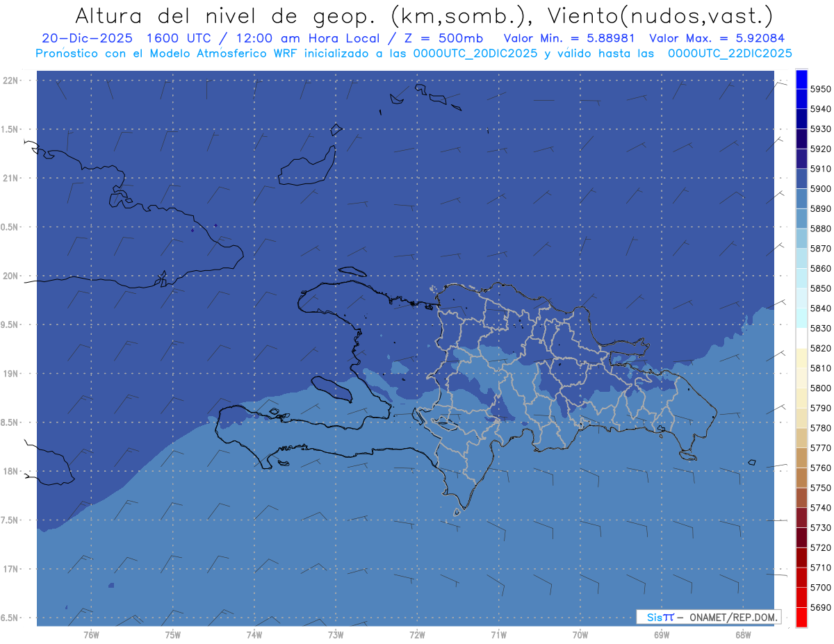Select the legend swatch between 5930 and 5920

pos(801,138)
